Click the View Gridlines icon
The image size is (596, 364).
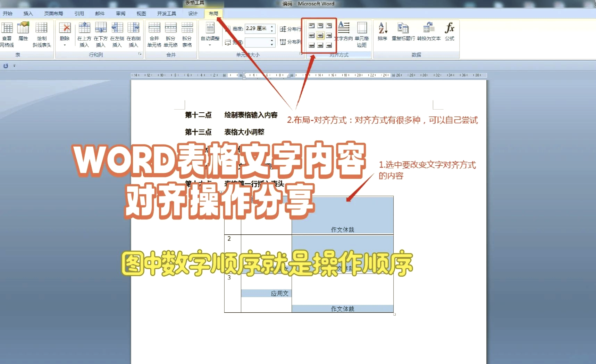pos(7,34)
